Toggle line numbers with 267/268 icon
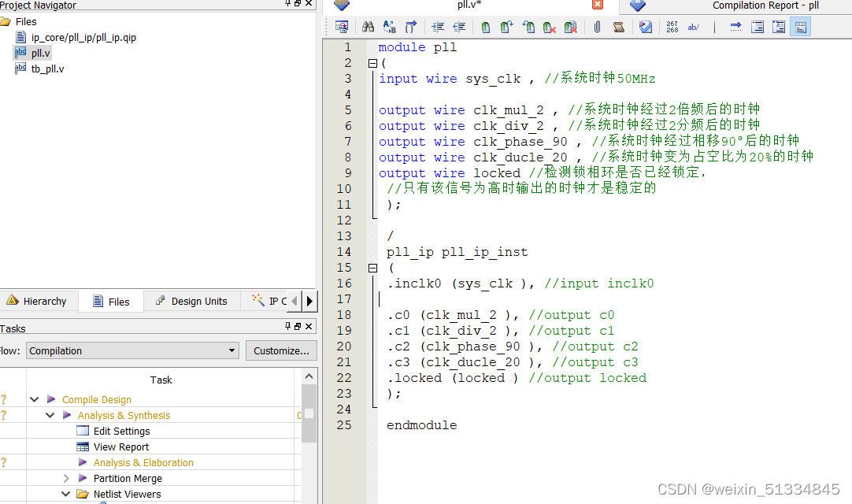Viewport: 852px width, 504px height. point(672,26)
